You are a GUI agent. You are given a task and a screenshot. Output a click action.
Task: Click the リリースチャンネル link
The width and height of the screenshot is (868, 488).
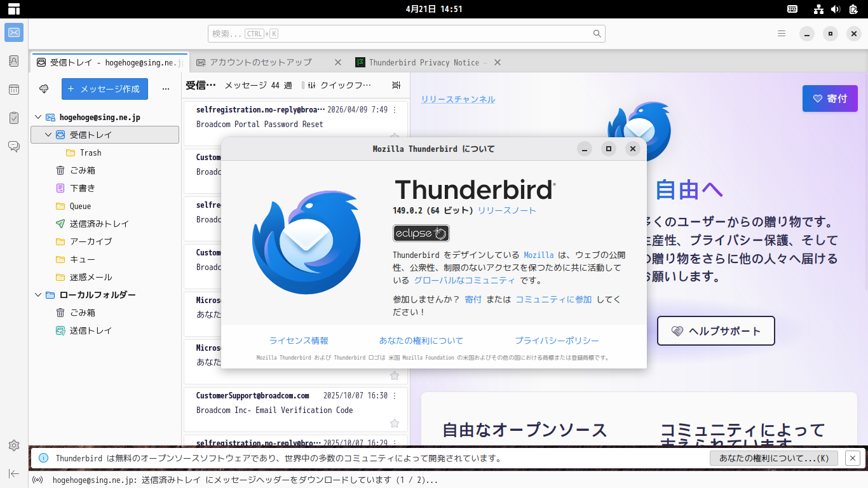(x=458, y=99)
